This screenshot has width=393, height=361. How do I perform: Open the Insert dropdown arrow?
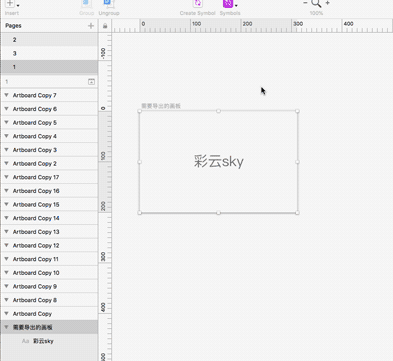coord(18,5)
